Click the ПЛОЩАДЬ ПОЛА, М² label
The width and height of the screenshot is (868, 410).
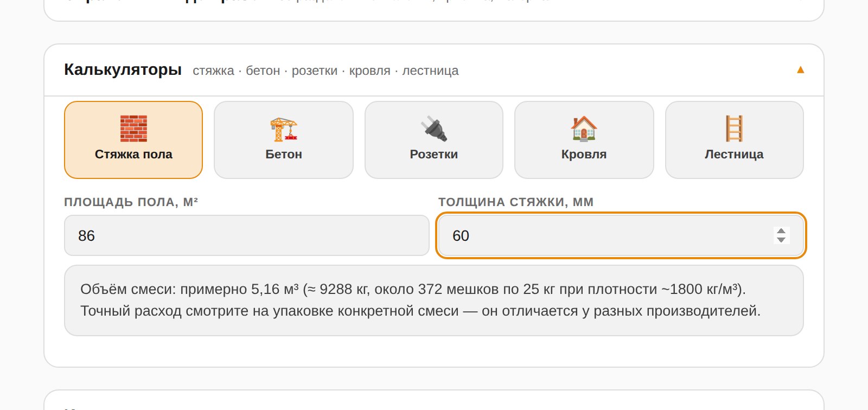[131, 202]
